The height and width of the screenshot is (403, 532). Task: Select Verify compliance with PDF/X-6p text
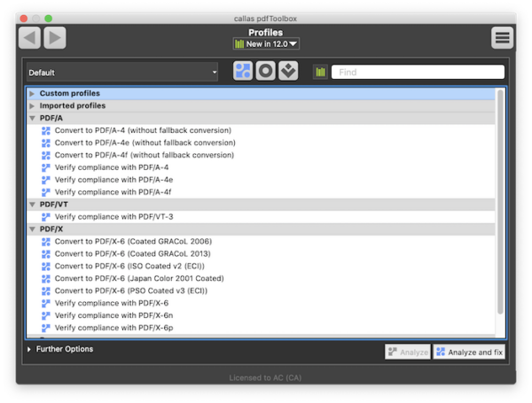(x=113, y=328)
